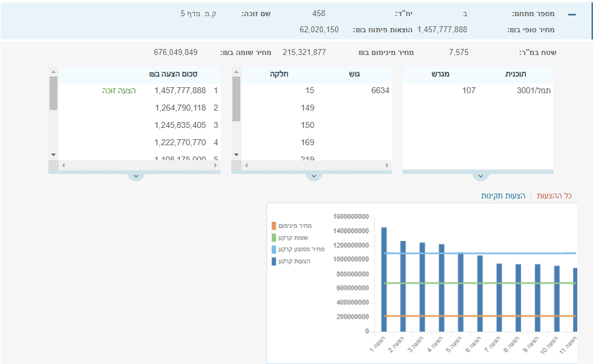594x364 pixels.
Task: Collapse the compound ב row with minus icon
Action: (x=572, y=14)
